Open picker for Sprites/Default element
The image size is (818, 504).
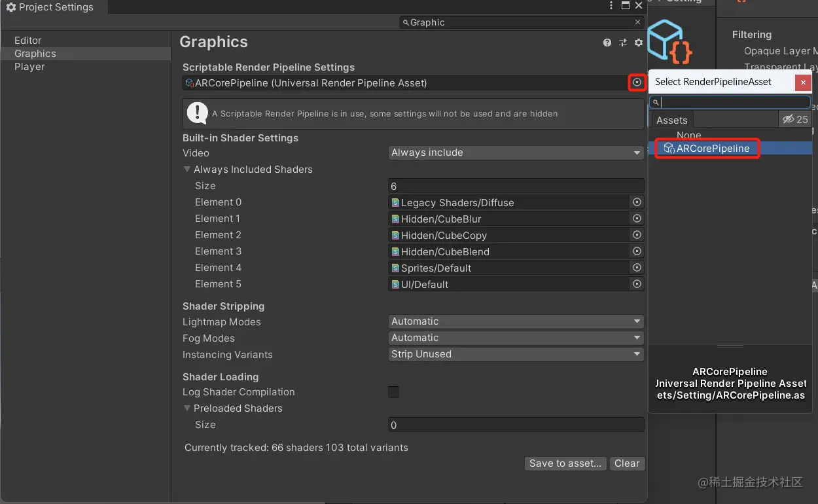coord(637,268)
